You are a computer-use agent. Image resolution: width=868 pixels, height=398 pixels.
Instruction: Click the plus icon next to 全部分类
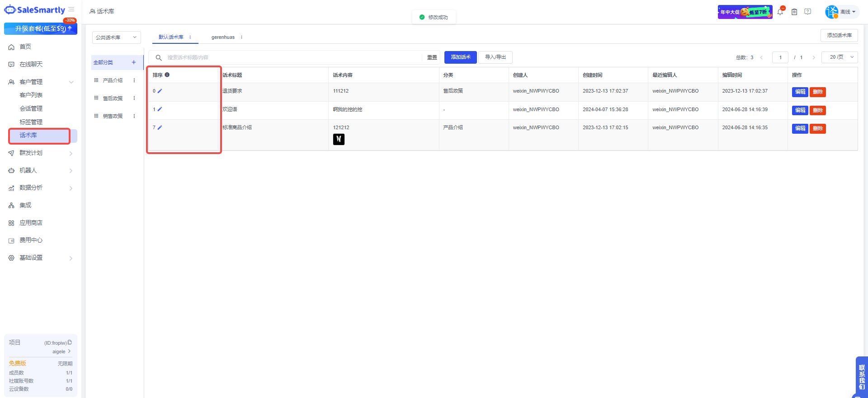134,62
